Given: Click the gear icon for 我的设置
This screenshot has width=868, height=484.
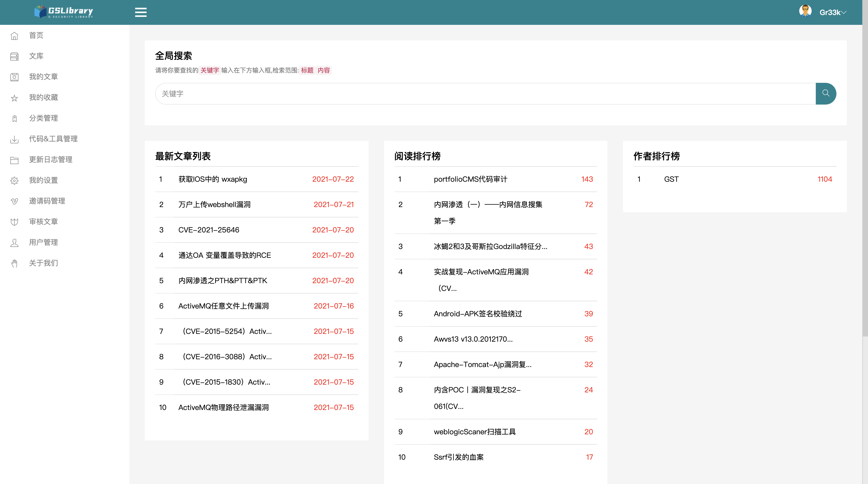Looking at the screenshot, I should pyautogui.click(x=14, y=180).
